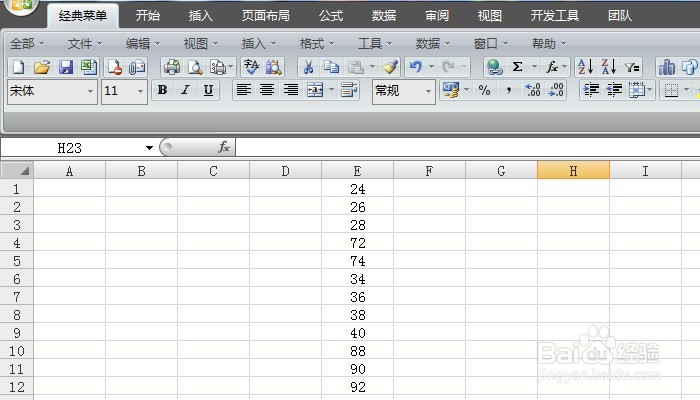This screenshot has height=400, width=700.
Task: Open the 审阅 ribbon tab
Action: (437, 16)
